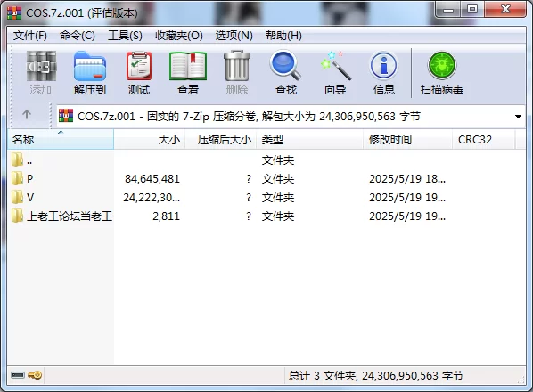Image resolution: width=533 pixels, height=392 pixels.
Task: Open the 收藏夹(O) favorites menu
Action: [179, 36]
